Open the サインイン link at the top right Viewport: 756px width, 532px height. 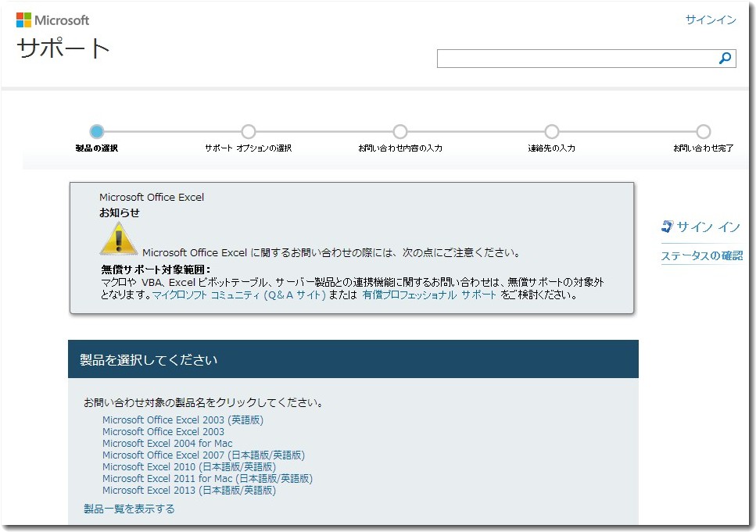(x=711, y=20)
